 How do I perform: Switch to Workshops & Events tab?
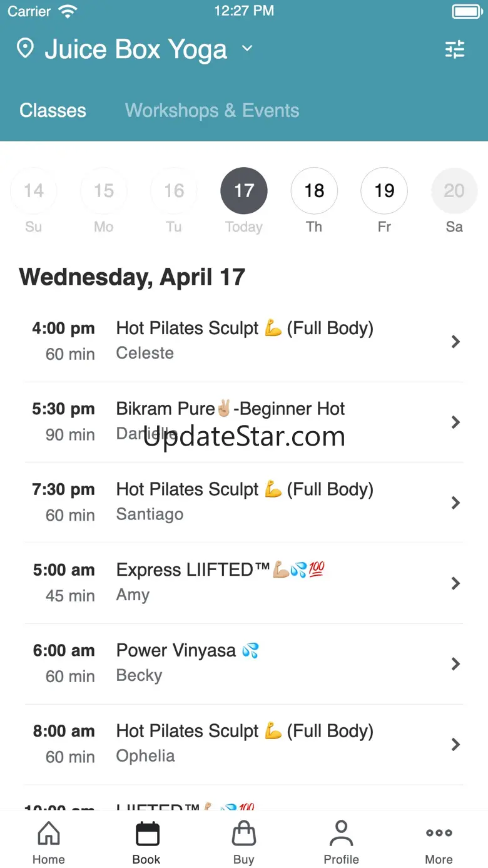[x=212, y=111]
